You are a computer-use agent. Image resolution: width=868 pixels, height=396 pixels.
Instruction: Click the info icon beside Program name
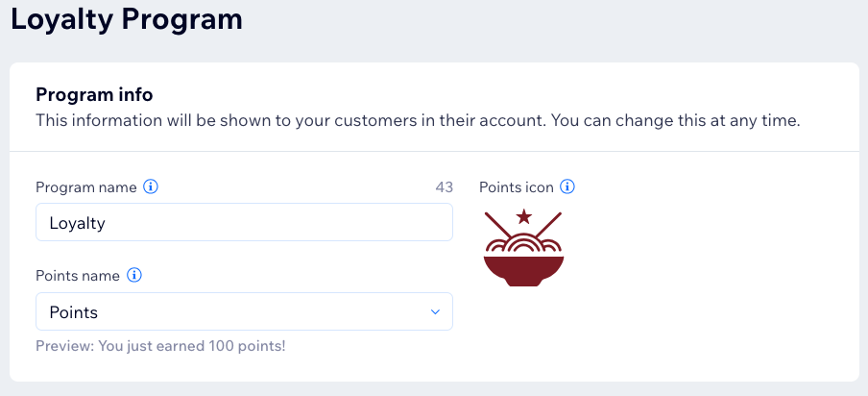tap(151, 187)
